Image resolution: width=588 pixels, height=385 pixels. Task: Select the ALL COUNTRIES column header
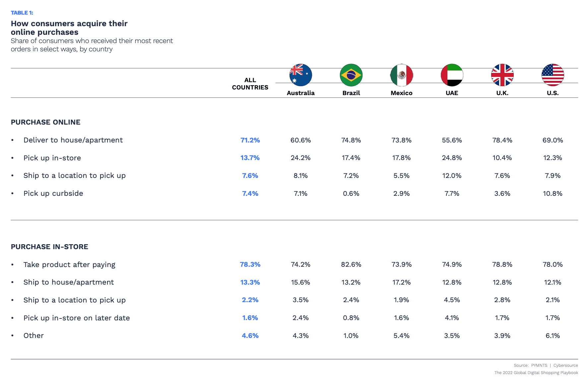[x=250, y=84]
